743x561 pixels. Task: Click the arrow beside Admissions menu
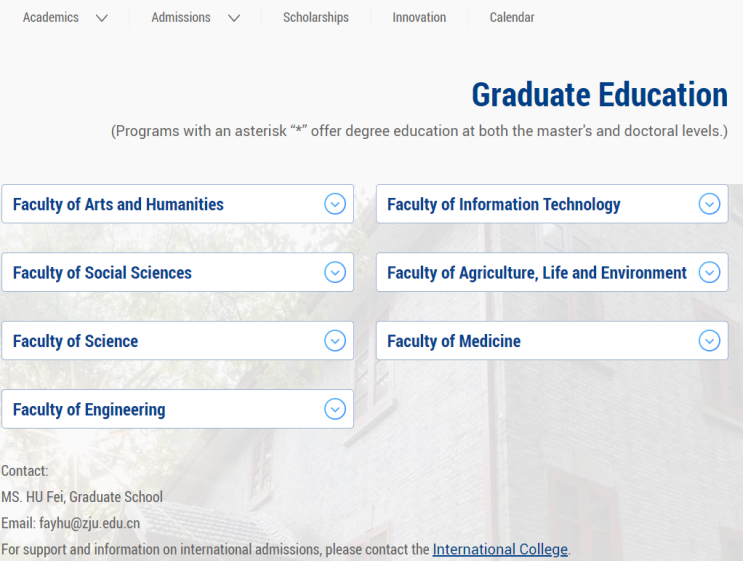pyautogui.click(x=234, y=18)
